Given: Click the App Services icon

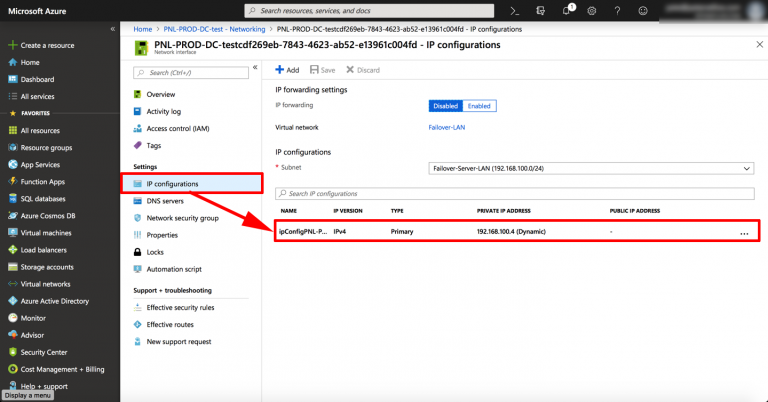Looking at the screenshot, I should tap(13, 165).
